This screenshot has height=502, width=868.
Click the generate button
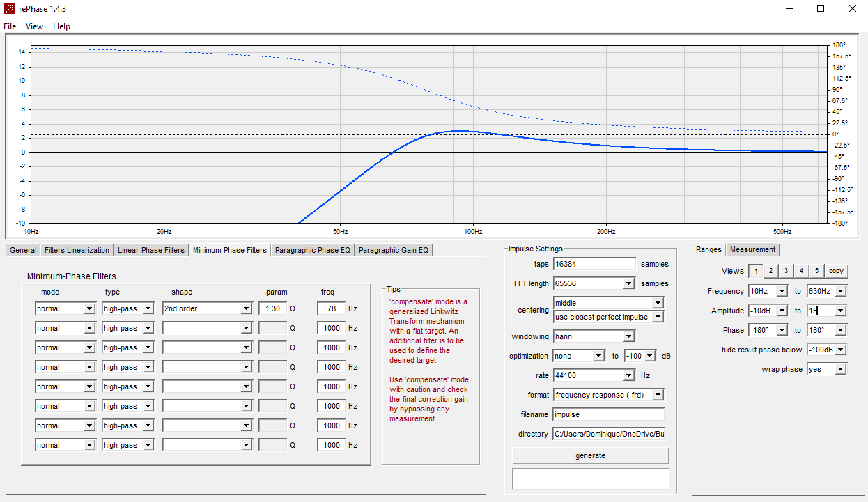coord(590,455)
